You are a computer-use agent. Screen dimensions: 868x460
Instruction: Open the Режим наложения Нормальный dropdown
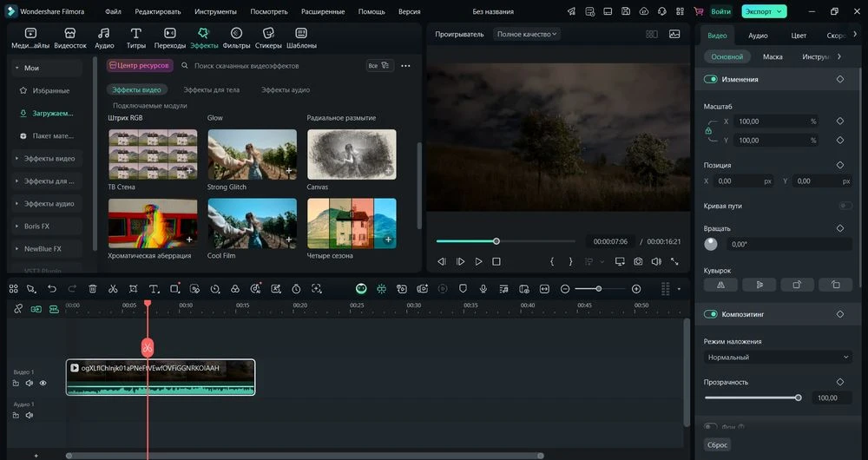778,357
